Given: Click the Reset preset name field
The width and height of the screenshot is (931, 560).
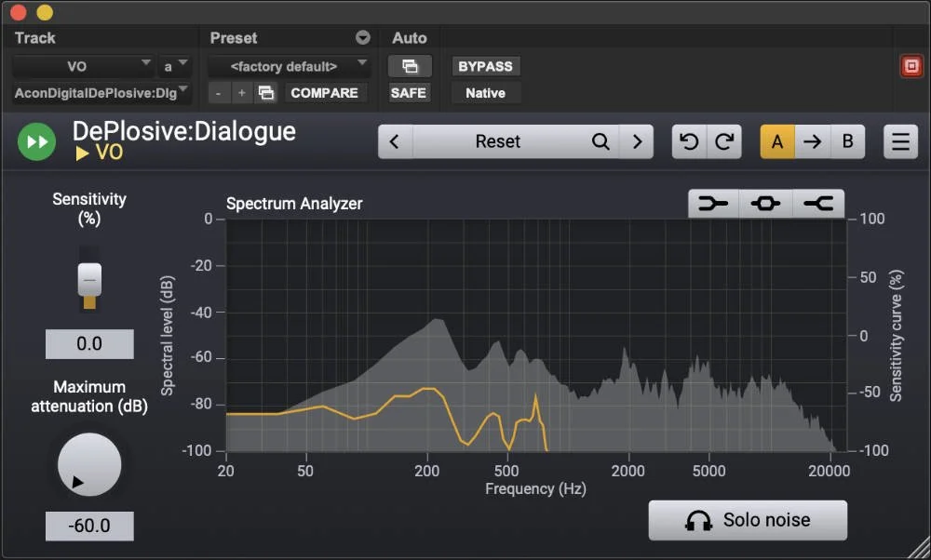Looking at the screenshot, I should point(497,141).
